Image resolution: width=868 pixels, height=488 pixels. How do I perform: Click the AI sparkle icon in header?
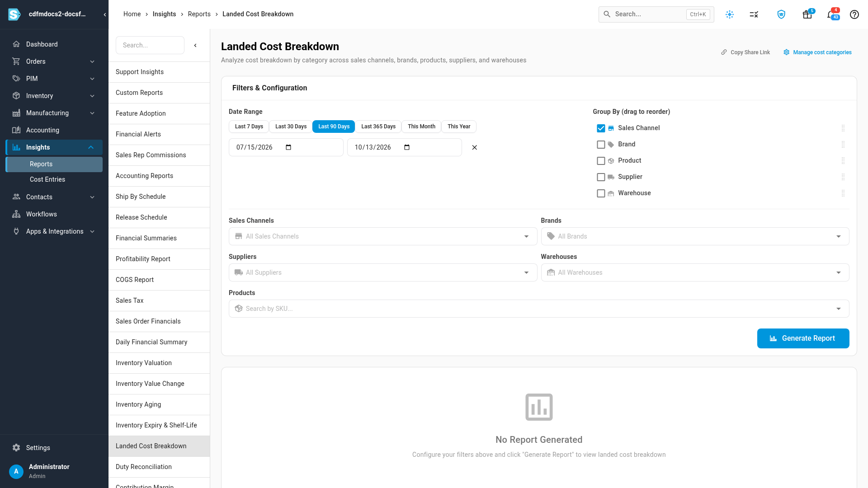click(730, 14)
